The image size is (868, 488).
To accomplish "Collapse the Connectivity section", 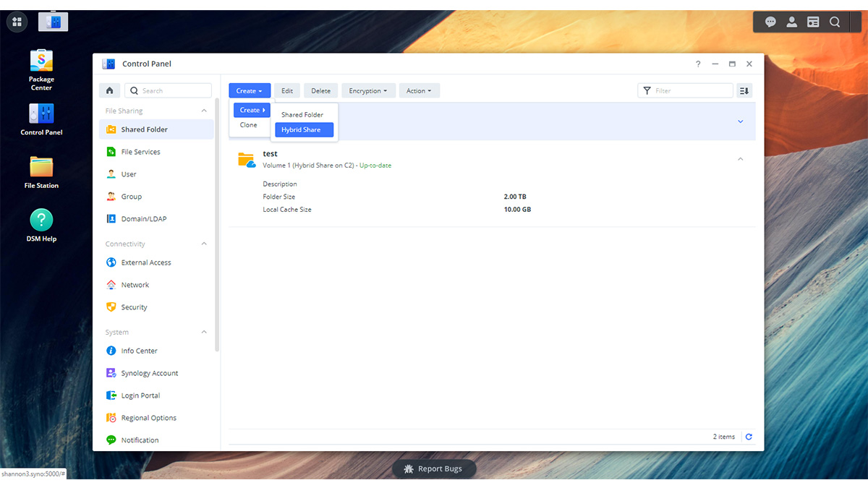I will pos(204,244).
